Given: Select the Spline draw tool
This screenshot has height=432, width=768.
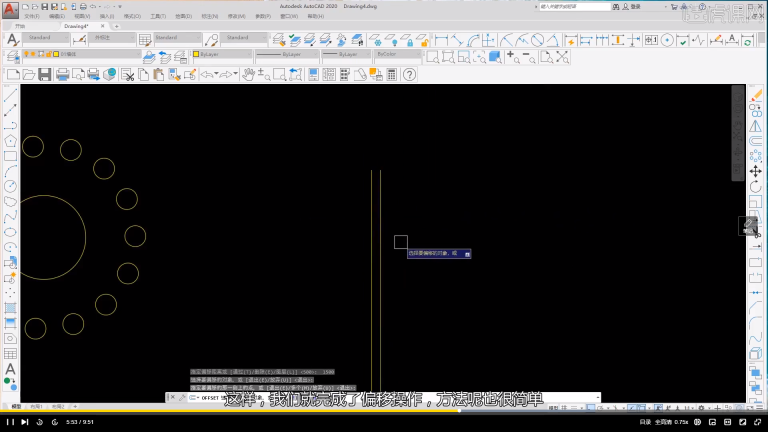Looking at the screenshot, I should pos(10,216).
